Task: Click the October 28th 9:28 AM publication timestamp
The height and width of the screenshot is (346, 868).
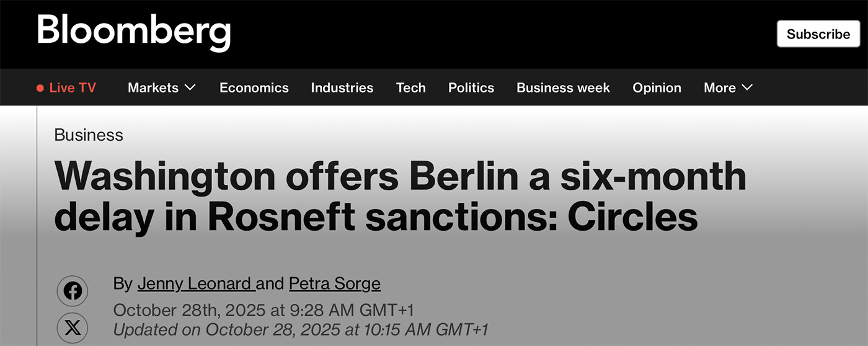Action: [263, 310]
